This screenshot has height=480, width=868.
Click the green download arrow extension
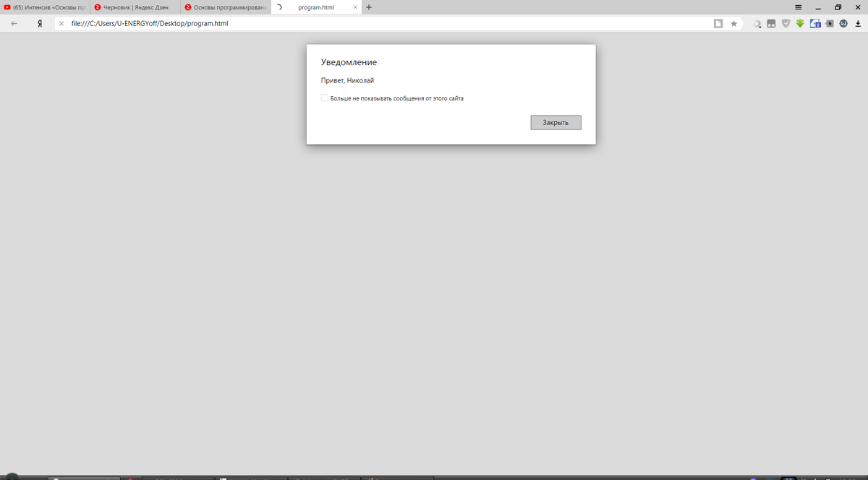click(x=800, y=23)
